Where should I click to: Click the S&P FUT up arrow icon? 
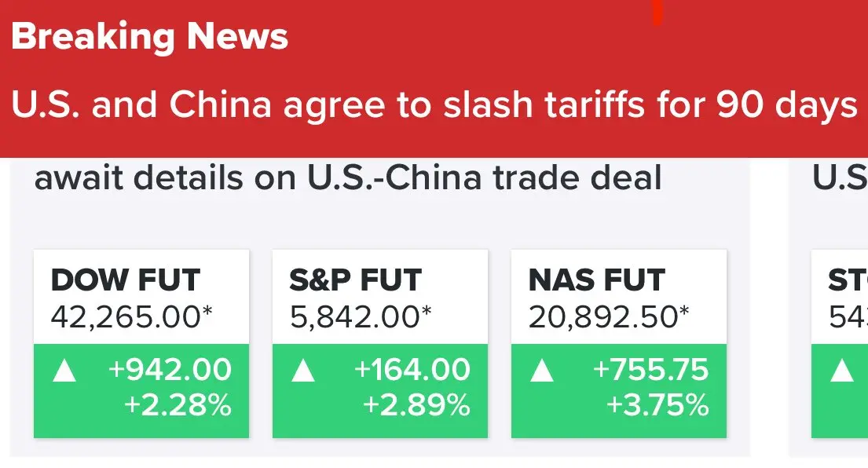click(x=302, y=371)
